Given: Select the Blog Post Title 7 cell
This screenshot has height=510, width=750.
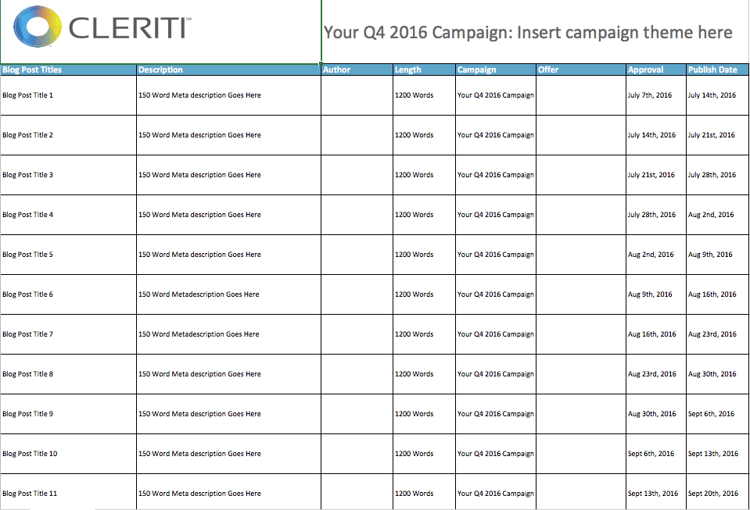Looking at the screenshot, I should point(68,334).
